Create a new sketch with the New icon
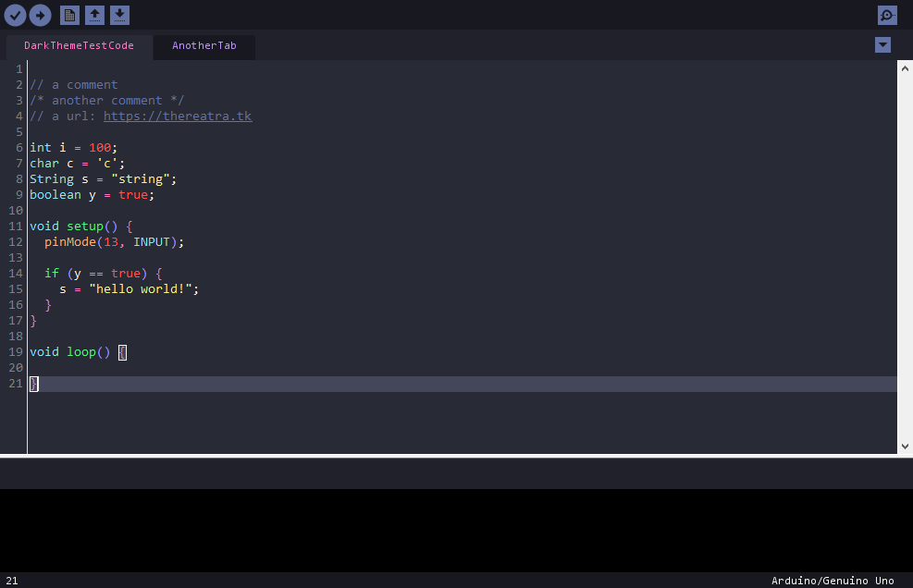The height and width of the screenshot is (588, 913). (70, 15)
